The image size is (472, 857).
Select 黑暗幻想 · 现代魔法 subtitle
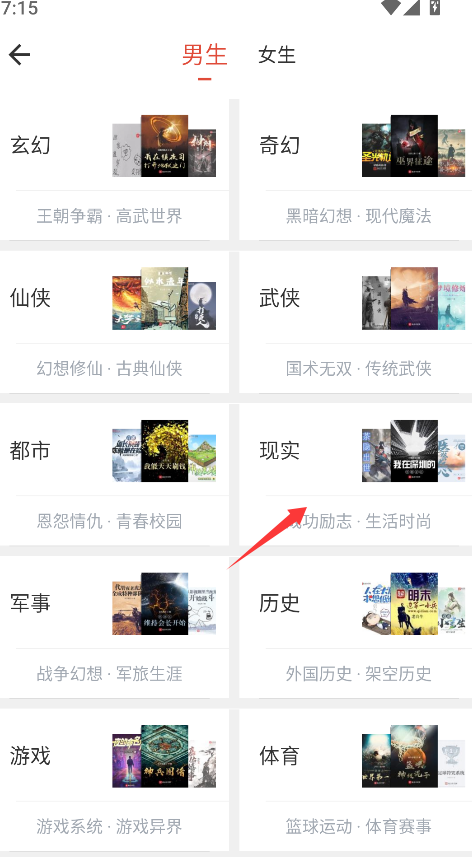click(x=359, y=216)
